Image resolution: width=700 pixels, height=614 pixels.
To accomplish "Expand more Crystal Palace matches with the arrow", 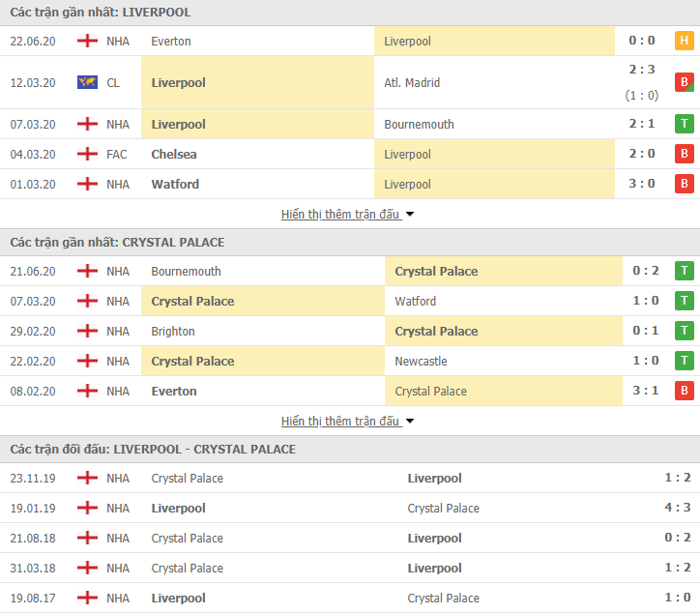I will click(410, 422).
